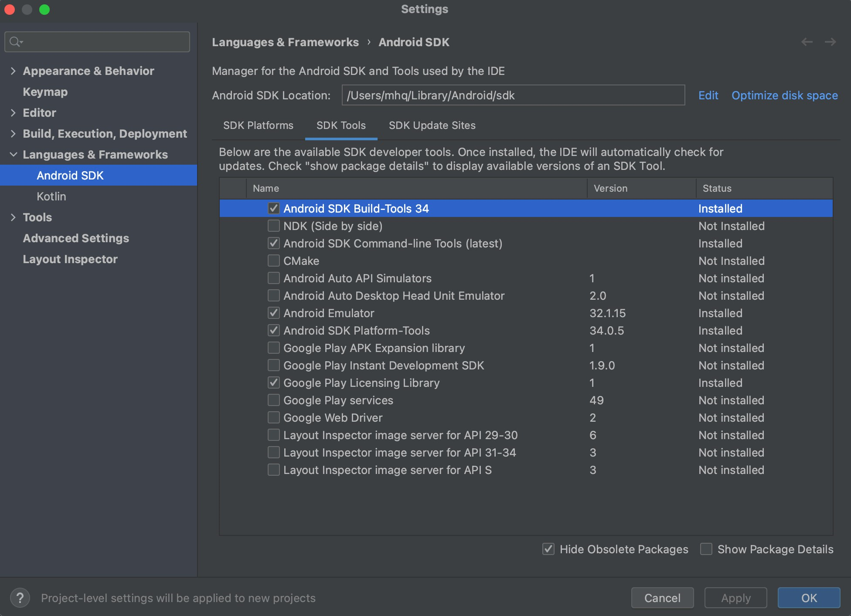This screenshot has height=616, width=851.
Task: Uncheck Hide Obsolete Packages
Action: click(x=548, y=549)
